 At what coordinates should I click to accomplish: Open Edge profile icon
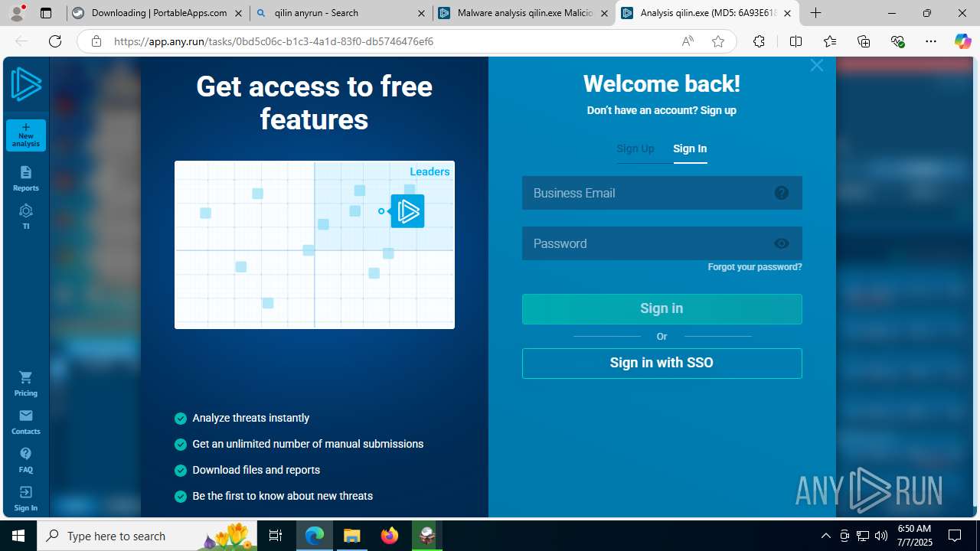click(17, 13)
